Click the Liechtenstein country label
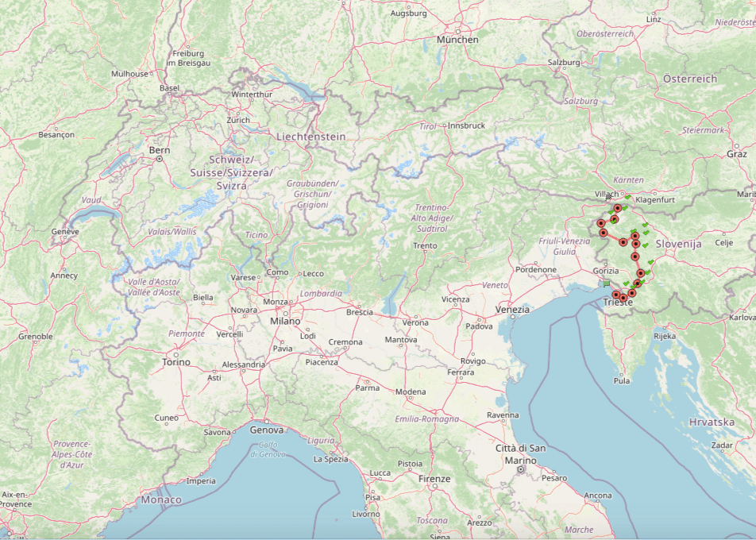Screen dimensions: 756x540 pyautogui.click(x=310, y=137)
